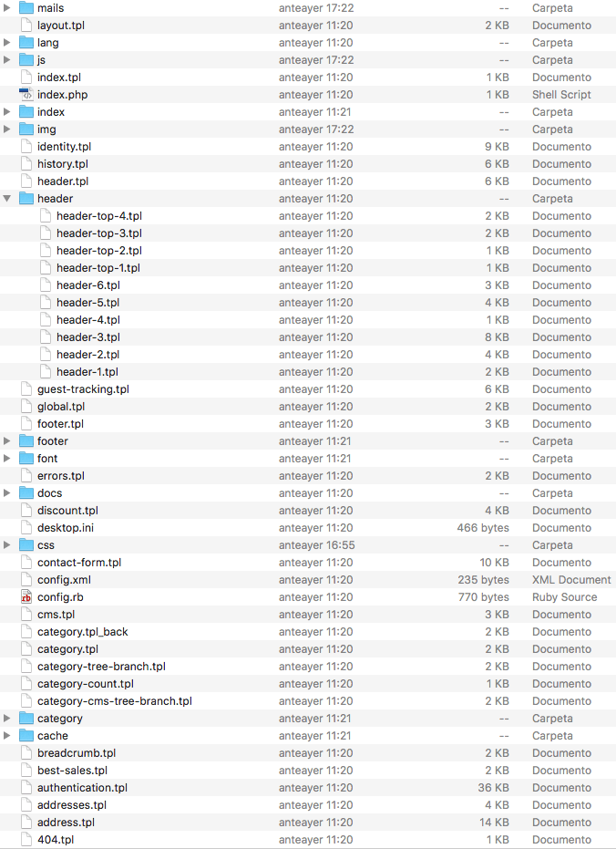Select the header-top-2.tpl file name
The image size is (616, 849).
pos(99,251)
